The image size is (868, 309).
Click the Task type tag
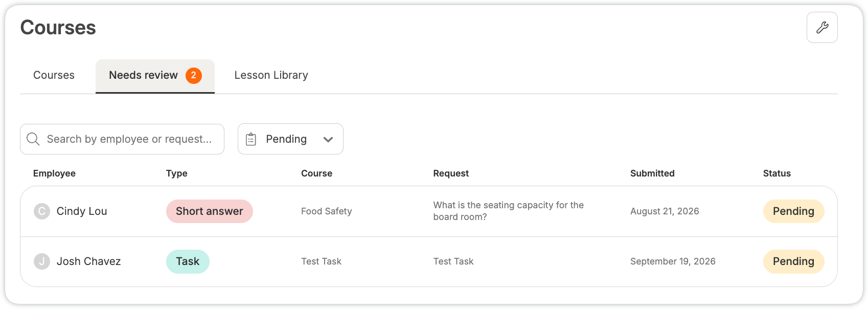(x=188, y=261)
